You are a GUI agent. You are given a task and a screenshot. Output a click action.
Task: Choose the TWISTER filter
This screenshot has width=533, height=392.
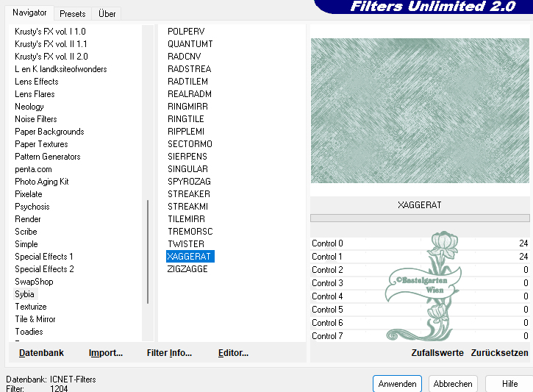point(186,244)
